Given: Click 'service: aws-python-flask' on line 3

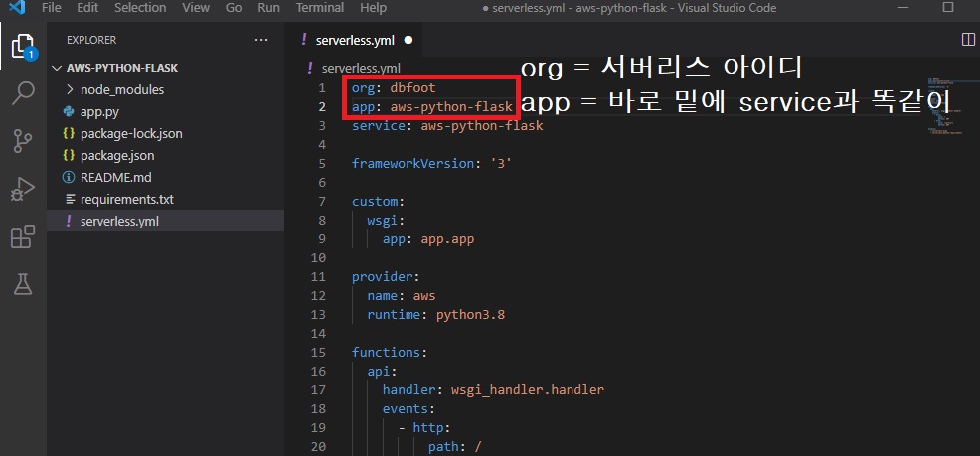Looking at the screenshot, I should click(447, 125).
